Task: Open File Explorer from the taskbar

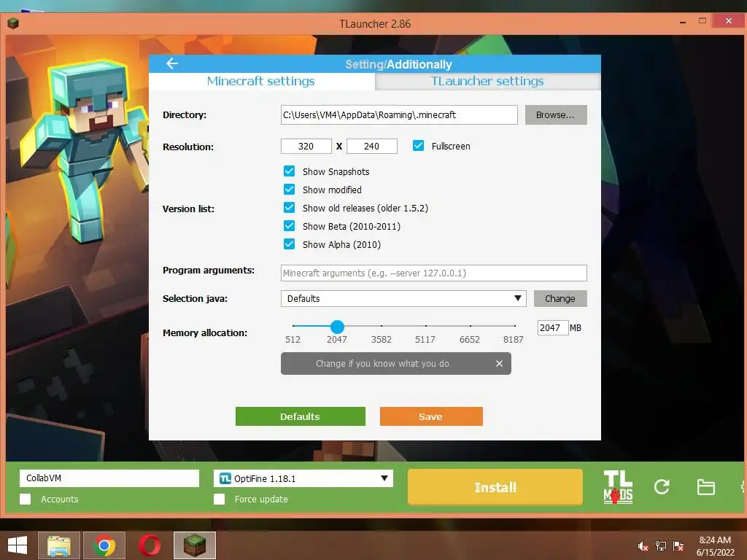Action: [x=58, y=545]
